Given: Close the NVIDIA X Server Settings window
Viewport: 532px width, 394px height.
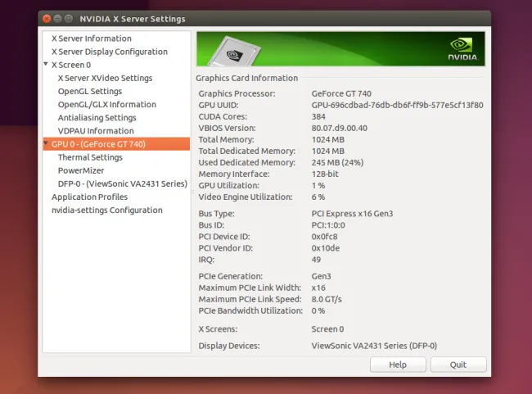Looking at the screenshot, I should click(47, 19).
